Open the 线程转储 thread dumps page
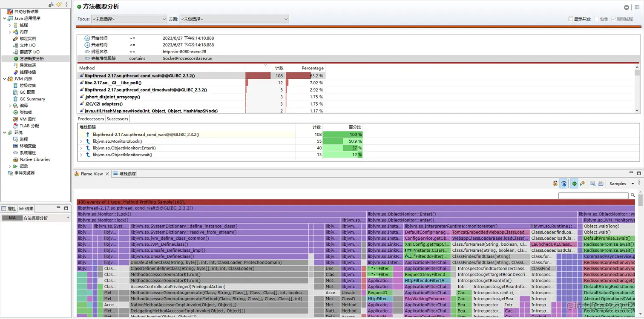The image size is (644, 319). [x=28, y=72]
